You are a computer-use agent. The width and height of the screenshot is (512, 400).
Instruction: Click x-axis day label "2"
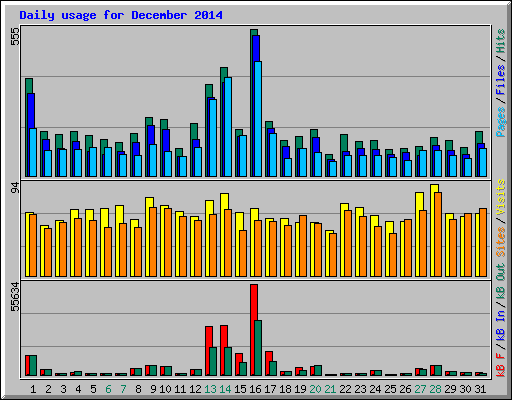48,389
